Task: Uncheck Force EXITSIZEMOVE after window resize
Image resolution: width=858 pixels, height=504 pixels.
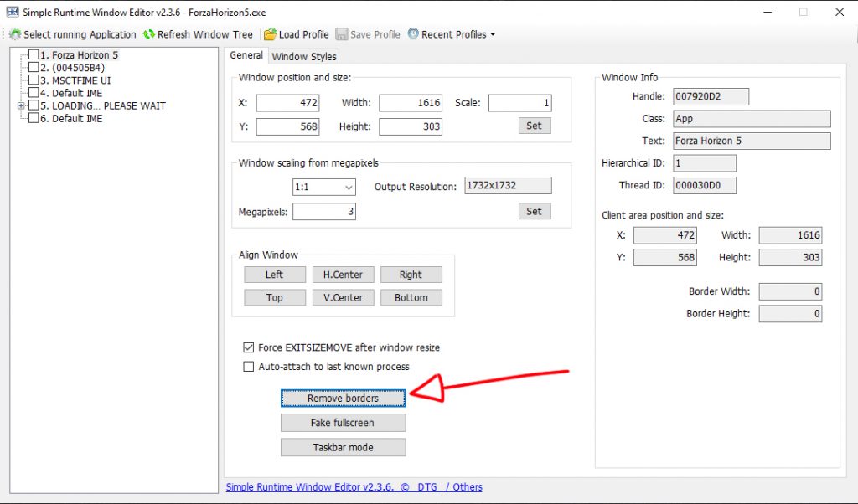Action: (x=248, y=347)
